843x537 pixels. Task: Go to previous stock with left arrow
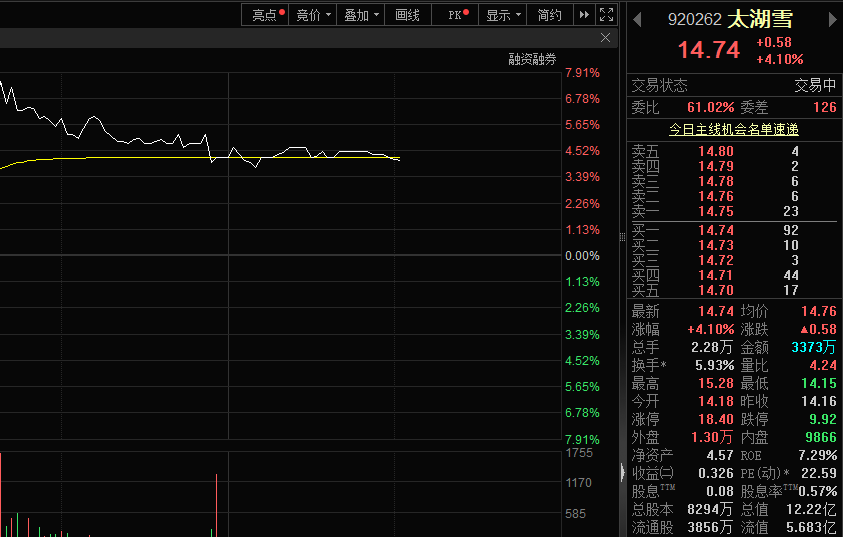[x=638, y=20]
